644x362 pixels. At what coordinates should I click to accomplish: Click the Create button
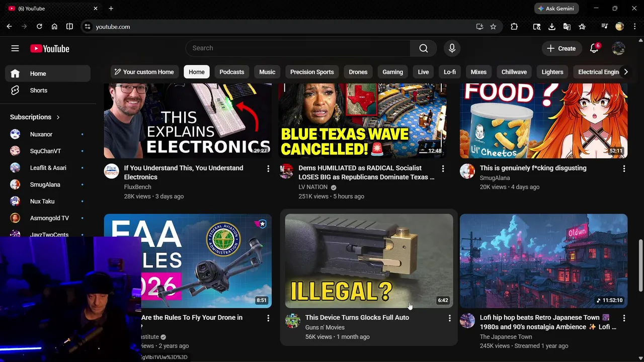point(561,48)
